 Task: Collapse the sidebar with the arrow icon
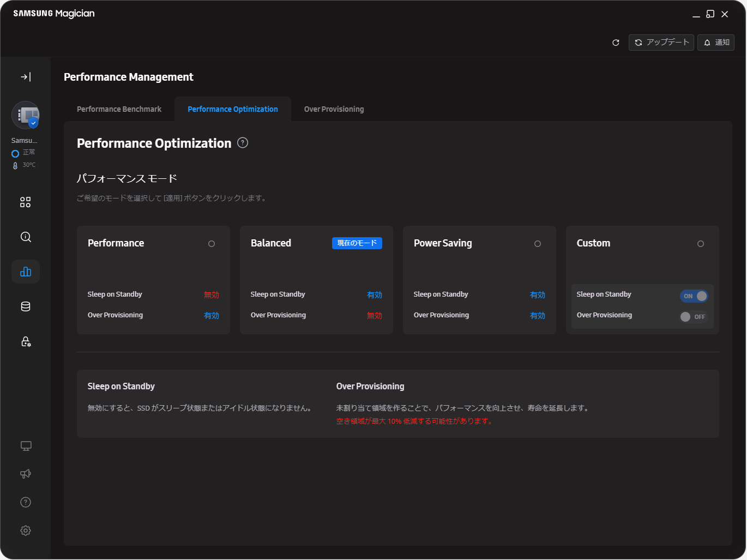(25, 76)
